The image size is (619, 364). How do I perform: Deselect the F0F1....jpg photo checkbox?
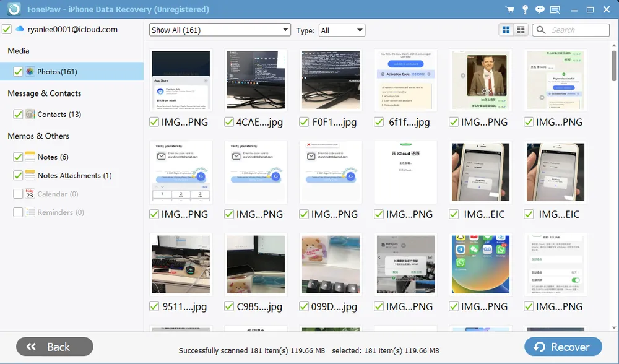click(304, 122)
